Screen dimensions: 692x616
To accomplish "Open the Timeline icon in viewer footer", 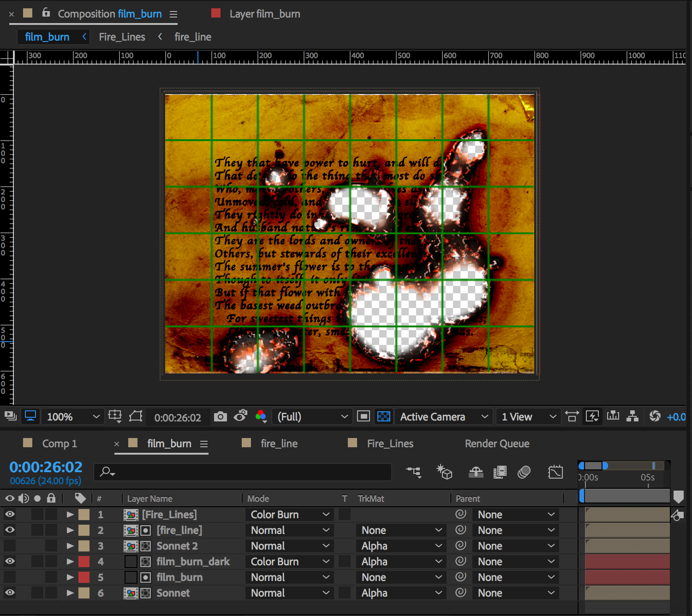I will tap(613, 416).
